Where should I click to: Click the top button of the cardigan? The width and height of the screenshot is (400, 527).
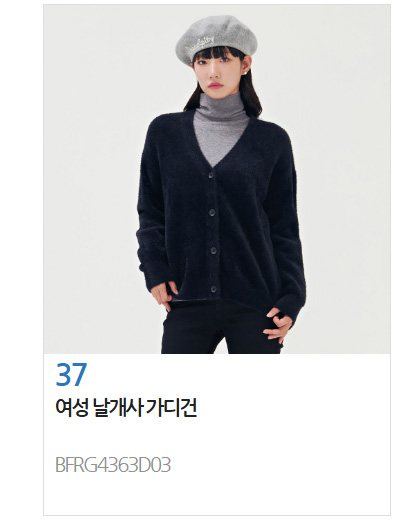click(211, 175)
